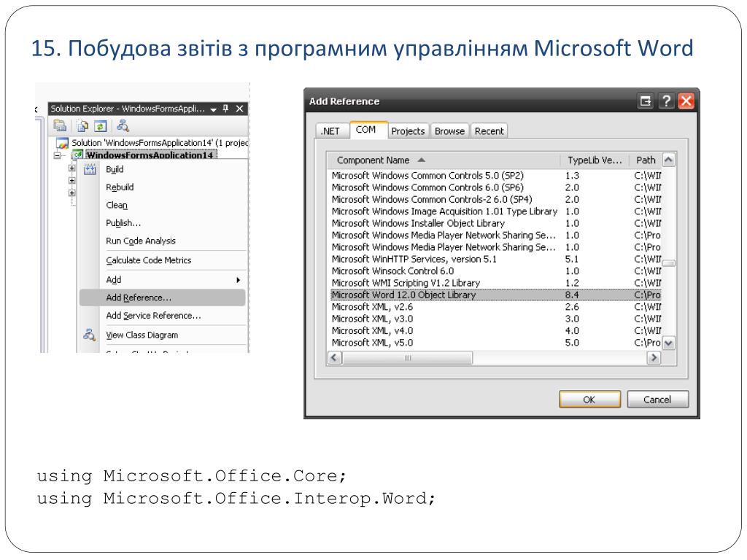Open the Browse tab
Viewport: 747px width, 560px height.
[x=449, y=131]
